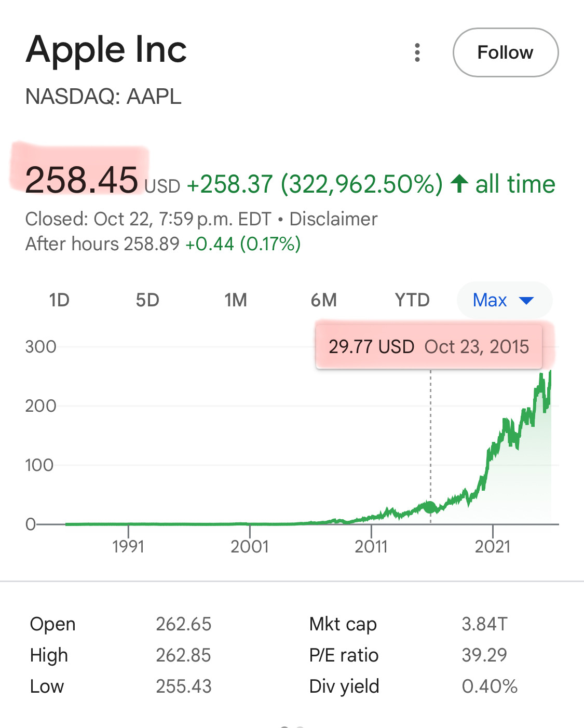
Task: Click the 2011 label on chart axis
Action: point(371,546)
